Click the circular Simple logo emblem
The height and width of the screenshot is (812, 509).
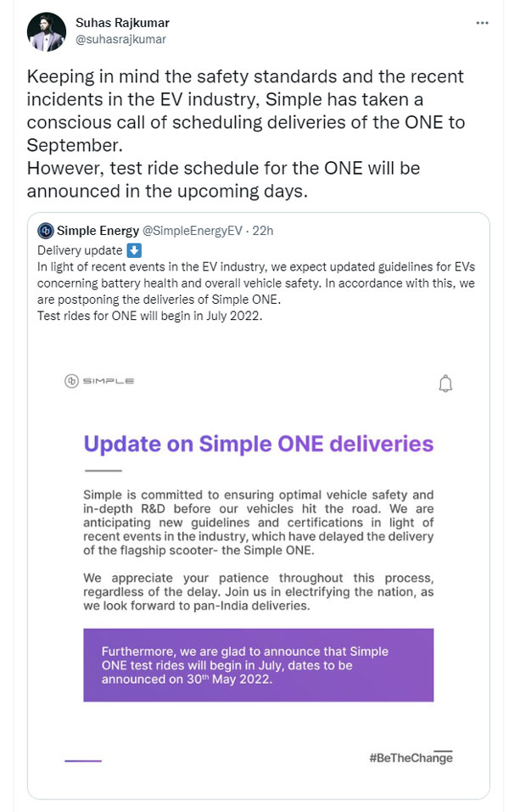(71, 381)
